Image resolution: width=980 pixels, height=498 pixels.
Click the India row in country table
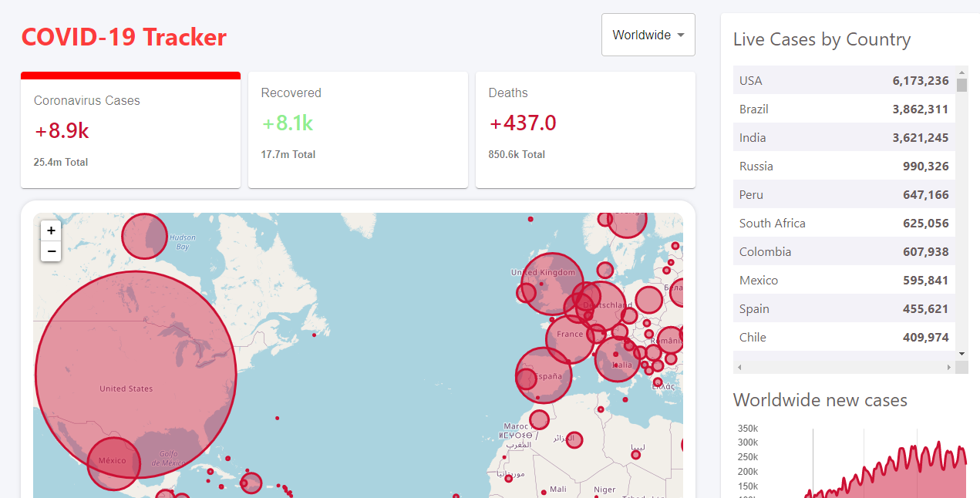[x=844, y=137]
